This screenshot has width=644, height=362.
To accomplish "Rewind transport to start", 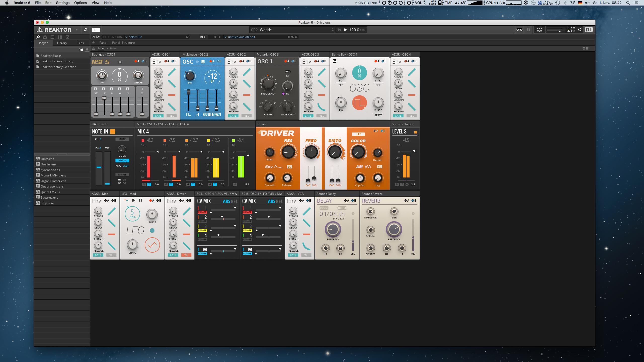I will [339, 30].
